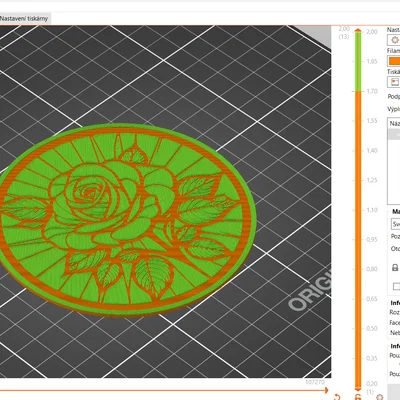Click the 0,80 layer height label
Viewport: 400px width, 400px height.
[372, 269]
